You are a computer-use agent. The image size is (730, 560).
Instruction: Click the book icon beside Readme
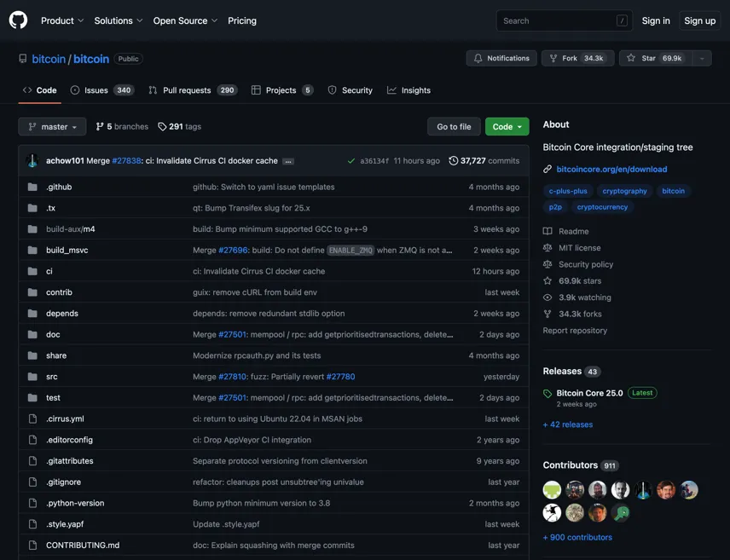[547, 231]
